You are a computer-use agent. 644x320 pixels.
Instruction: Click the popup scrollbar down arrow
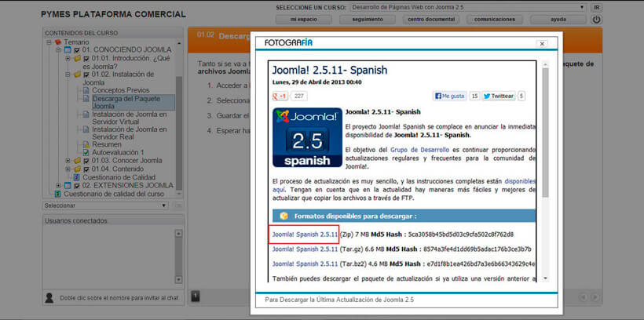click(x=545, y=278)
